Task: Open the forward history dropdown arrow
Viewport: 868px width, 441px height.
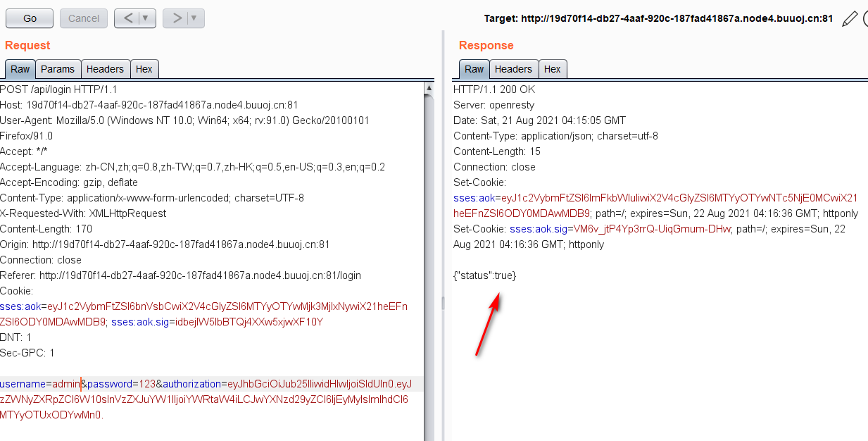Action: click(194, 18)
